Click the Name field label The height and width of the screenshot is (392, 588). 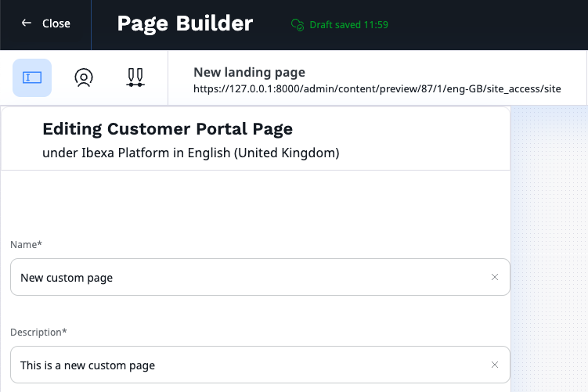pyautogui.click(x=26, y=245)
